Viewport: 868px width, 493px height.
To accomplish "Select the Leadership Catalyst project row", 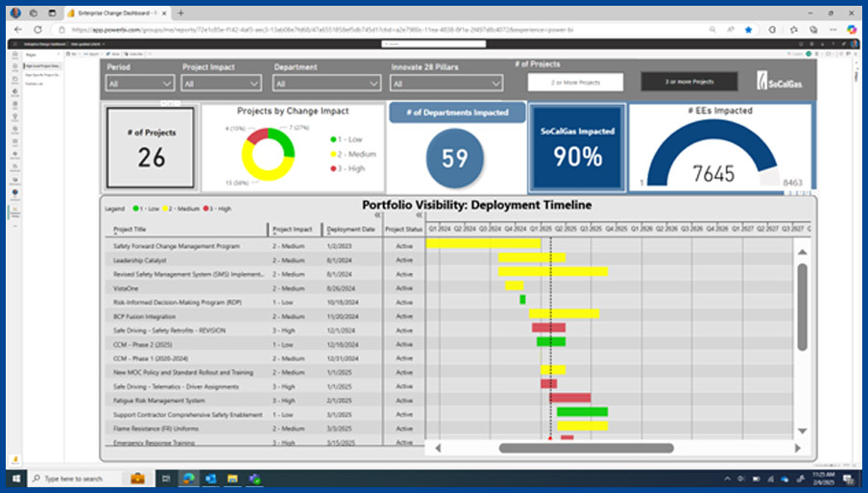I will click(x=265, y=259).
